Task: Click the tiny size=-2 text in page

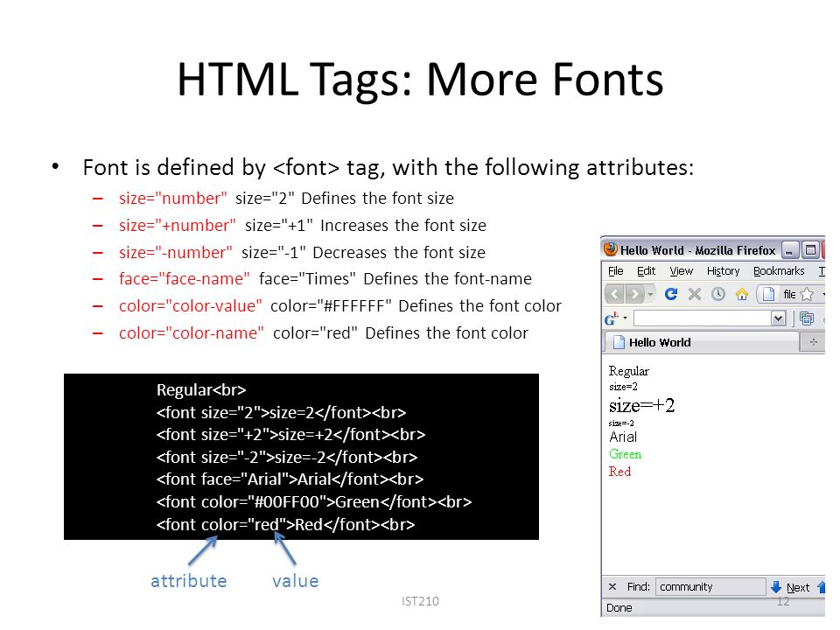Action: coord(621,423)
